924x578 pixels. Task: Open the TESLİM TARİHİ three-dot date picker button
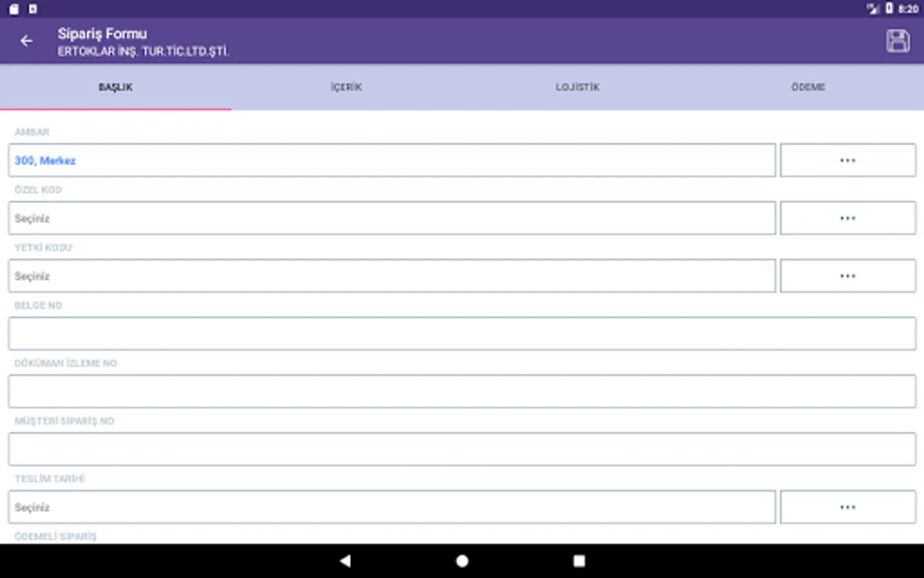[x=848, y=507]
